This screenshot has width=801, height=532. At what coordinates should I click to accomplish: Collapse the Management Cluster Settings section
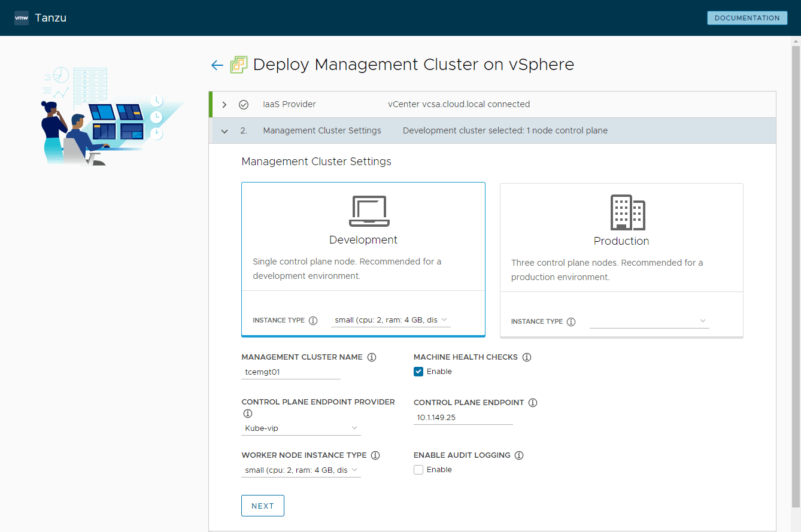(224, 131)
